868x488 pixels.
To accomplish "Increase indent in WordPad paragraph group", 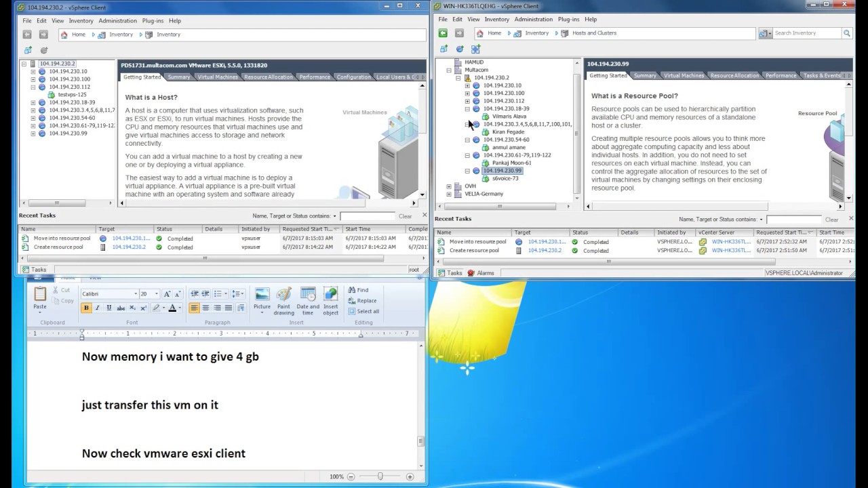I will (x=205, y=294).
